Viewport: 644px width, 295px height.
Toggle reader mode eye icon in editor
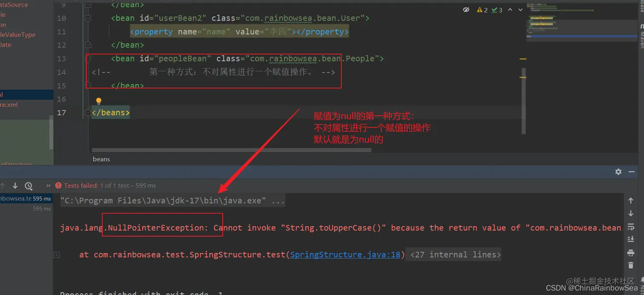(x=466, y=10)
